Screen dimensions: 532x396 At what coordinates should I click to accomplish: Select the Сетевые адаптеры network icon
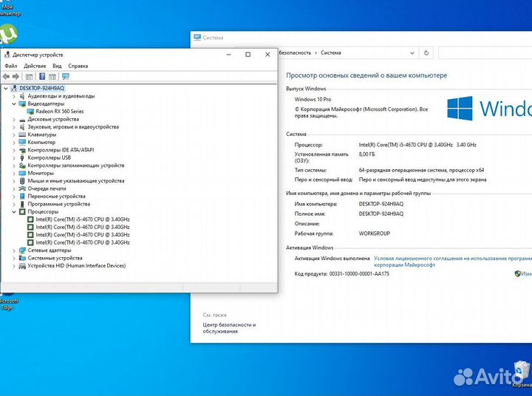(22, 250)
